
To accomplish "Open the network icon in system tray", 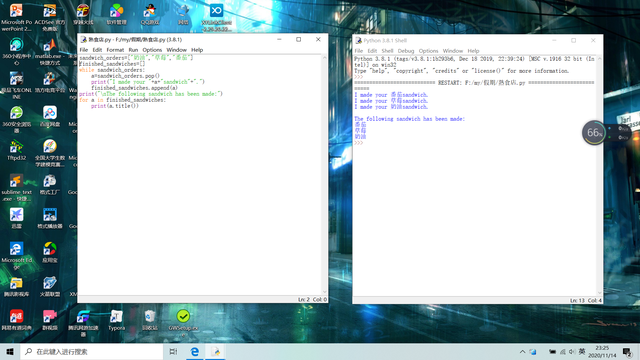I will (562, 352).
